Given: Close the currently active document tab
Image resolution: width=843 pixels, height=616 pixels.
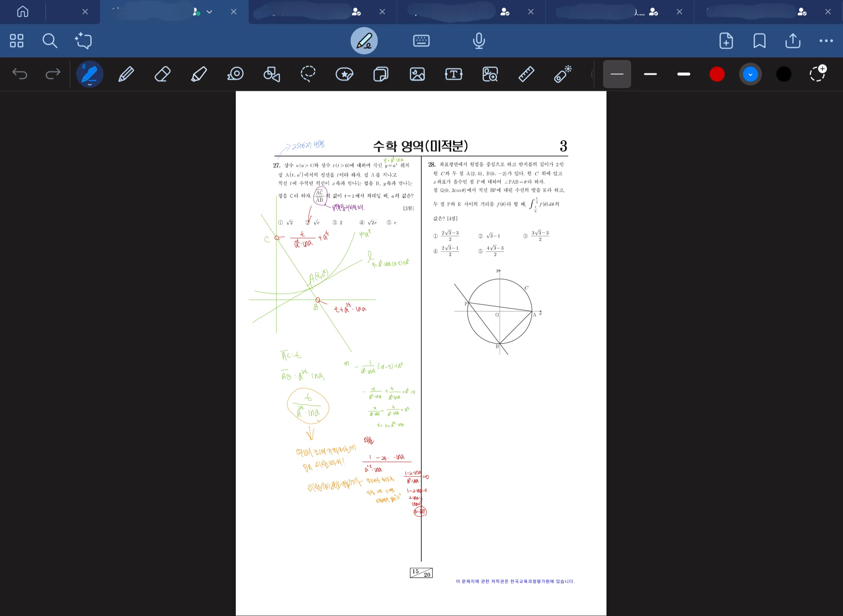Looking at the screenshot, I should [234, 12].
